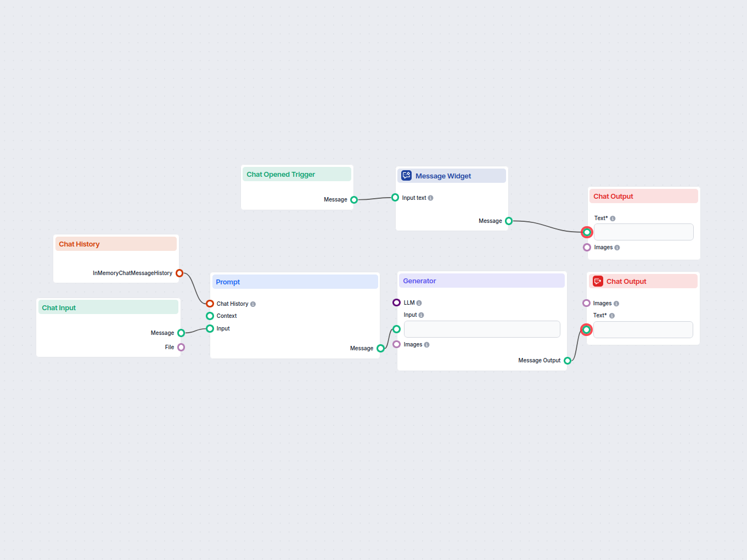This screenshot has width=747, height=560.
Task: Click the Chat History info icon in Prompt
Action: point(252,304)
